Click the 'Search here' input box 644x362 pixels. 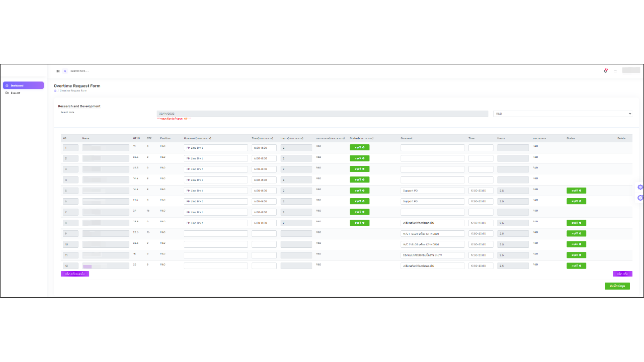(x=101, y=71)
